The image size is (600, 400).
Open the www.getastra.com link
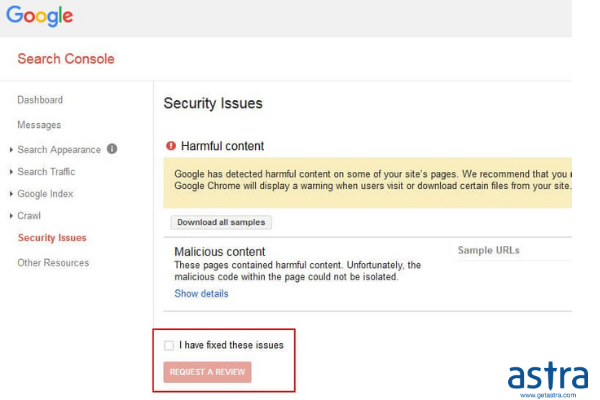coord(548,395)
